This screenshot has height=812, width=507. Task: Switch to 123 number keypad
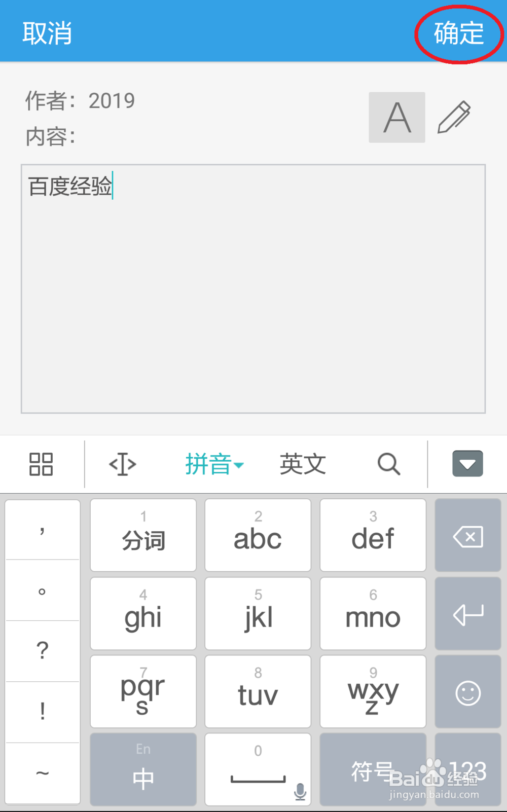tap(468, 769)
